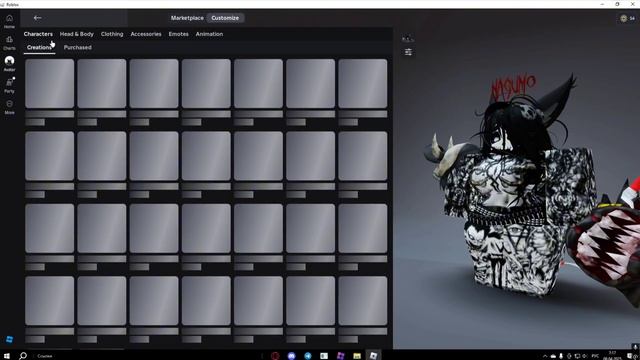Image resolution: width=640 pixels, height=360 pixels.
Task: Open the Emotes category
Action: click(178, 34)
